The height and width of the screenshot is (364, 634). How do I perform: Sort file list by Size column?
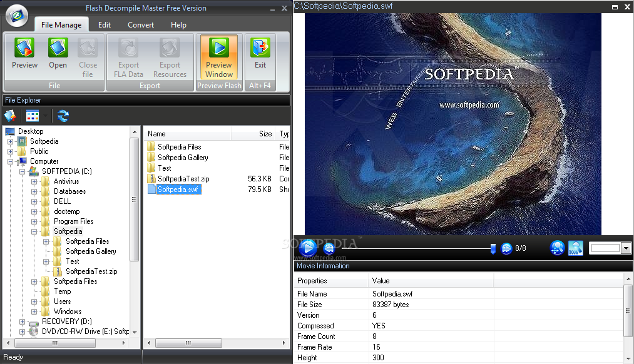pyautogui.click(x=253, y=134)
